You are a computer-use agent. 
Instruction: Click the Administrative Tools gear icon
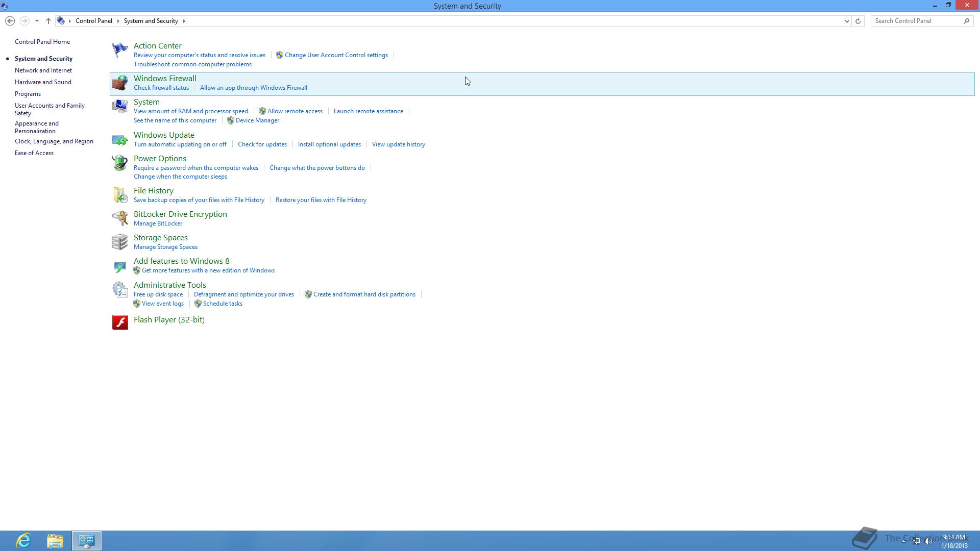(x=119, y=289)
